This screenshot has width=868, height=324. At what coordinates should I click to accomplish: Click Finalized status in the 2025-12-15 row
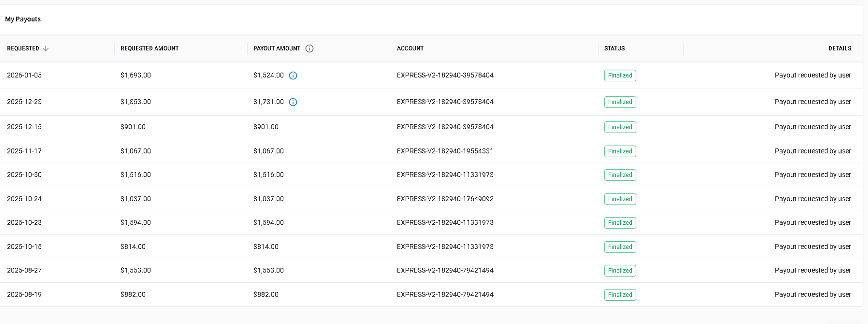(620, 127)
